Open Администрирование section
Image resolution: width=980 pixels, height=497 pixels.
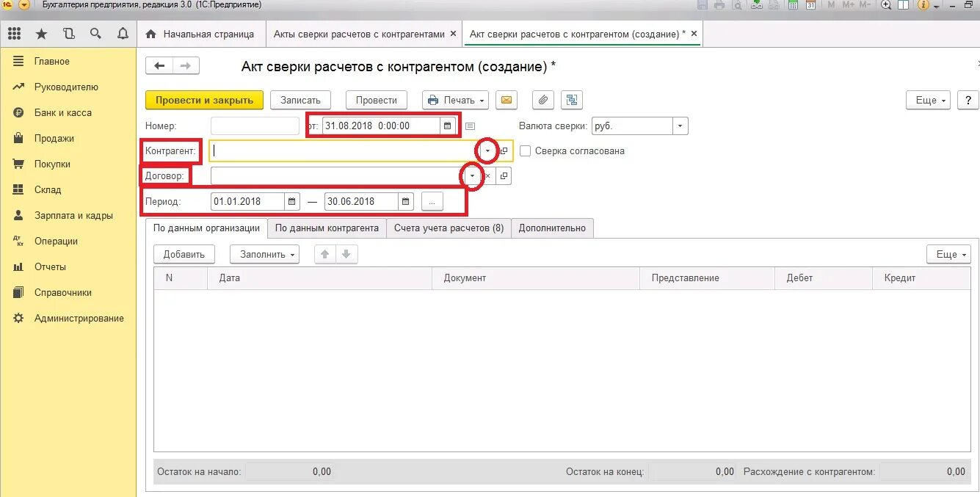pyautogui.click(x=68, y=319)
